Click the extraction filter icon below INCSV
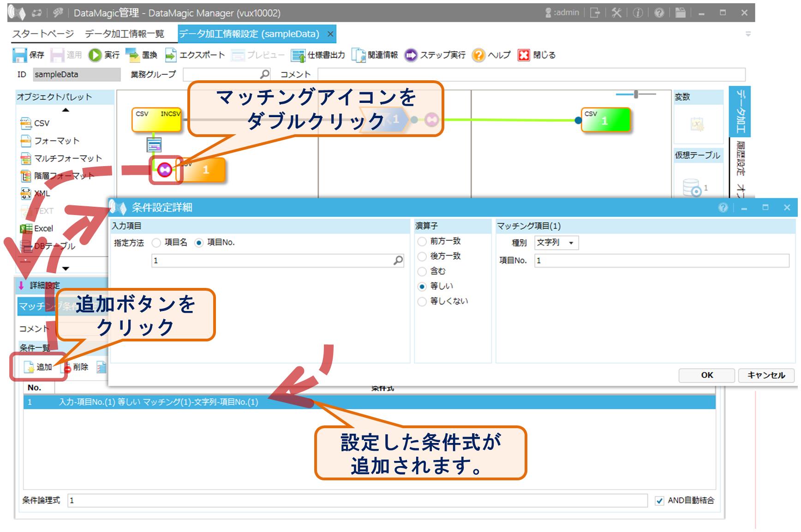This screenshot has width=801, height=532. pos(154,145)
